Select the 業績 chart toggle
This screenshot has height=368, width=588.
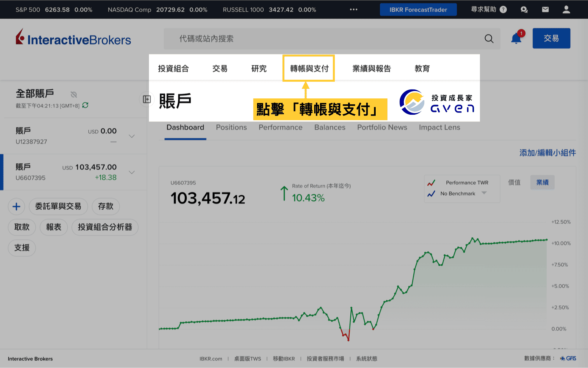tap(542, 182)
